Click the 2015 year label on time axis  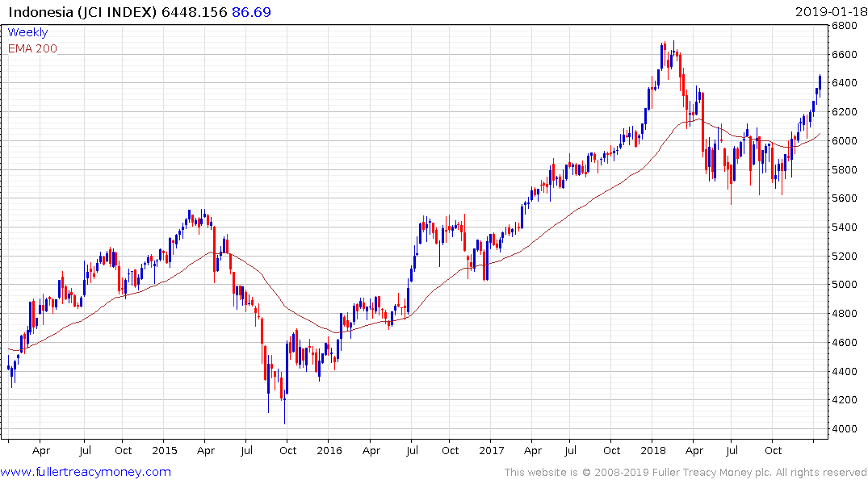pos(165,450)
